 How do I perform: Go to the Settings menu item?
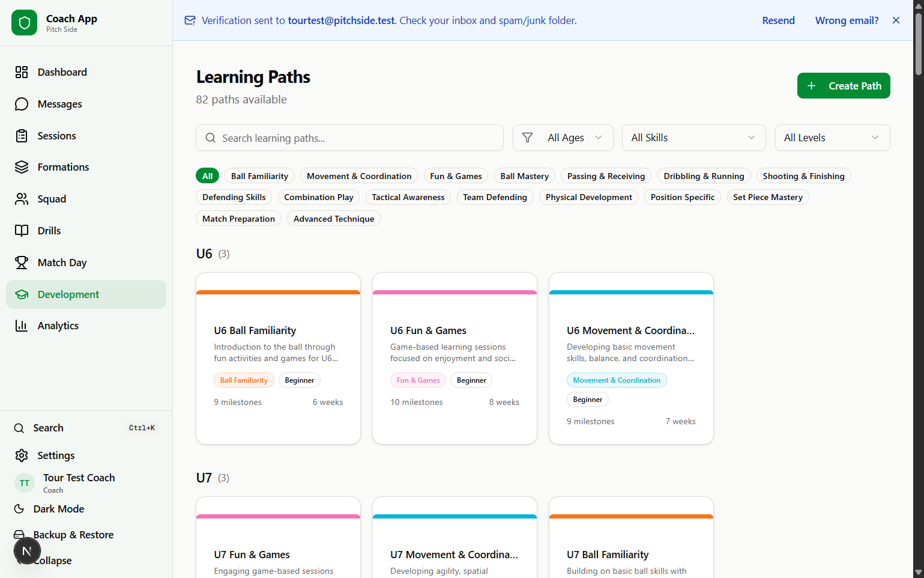[x=56, y=455]
